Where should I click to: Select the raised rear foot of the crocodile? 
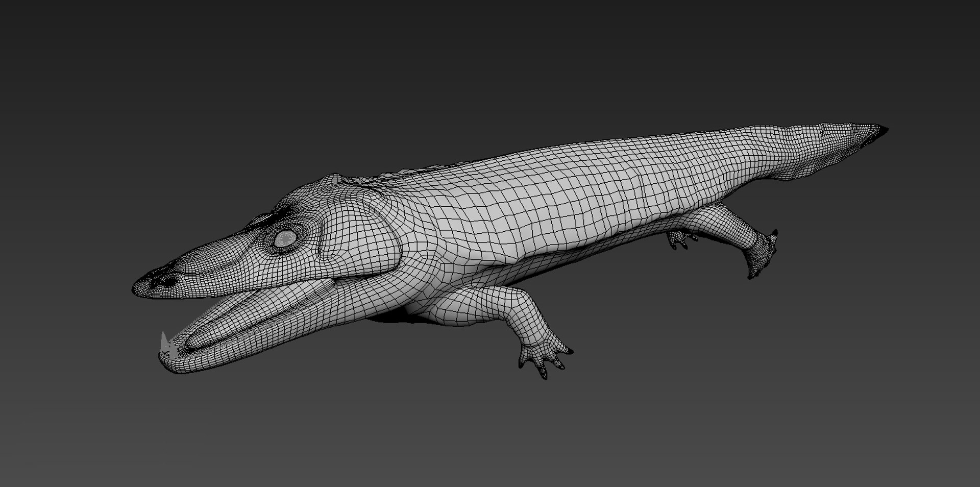762,255
